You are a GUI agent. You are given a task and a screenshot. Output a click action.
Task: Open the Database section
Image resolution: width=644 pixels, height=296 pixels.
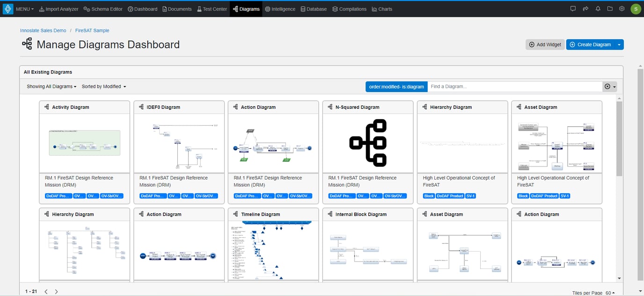click(x=314, y=8)
